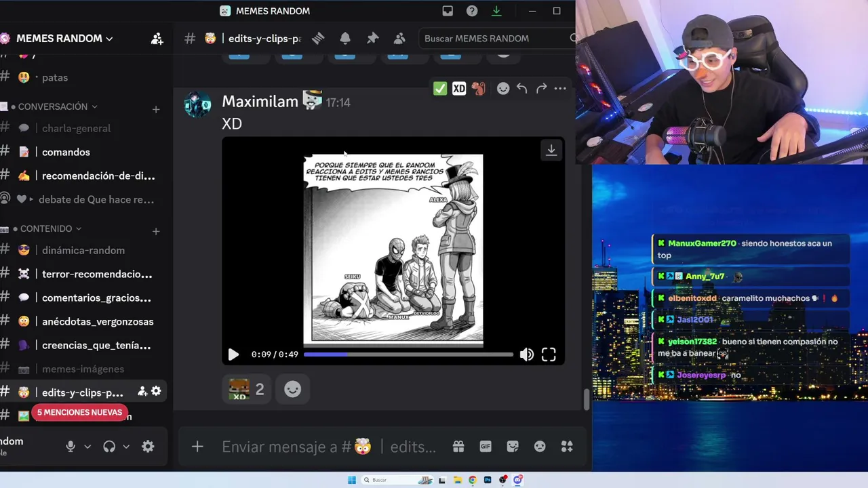Open the sticker picker
Viewport: 868px width, 488px height.
coord(513,447)
